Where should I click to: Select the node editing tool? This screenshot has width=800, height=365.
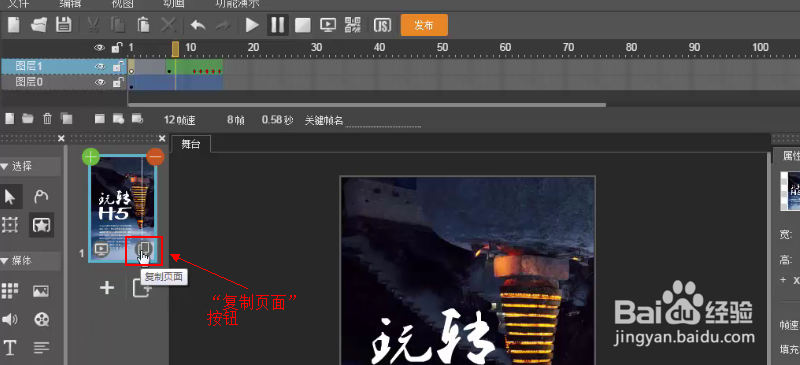(41, 197)
